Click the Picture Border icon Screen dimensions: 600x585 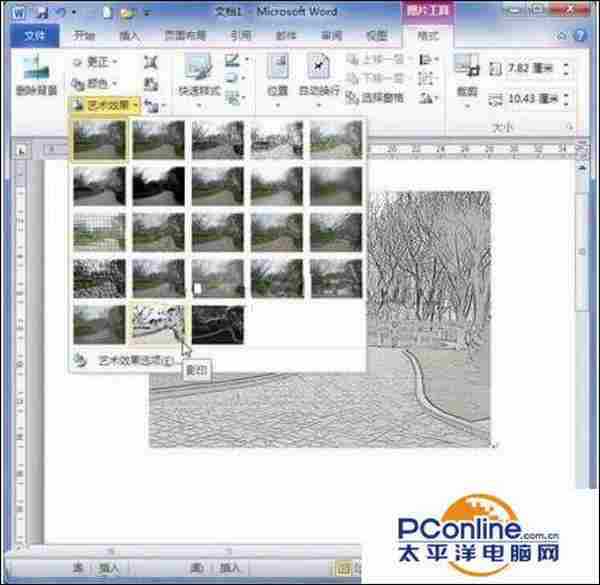click(232, 60)
